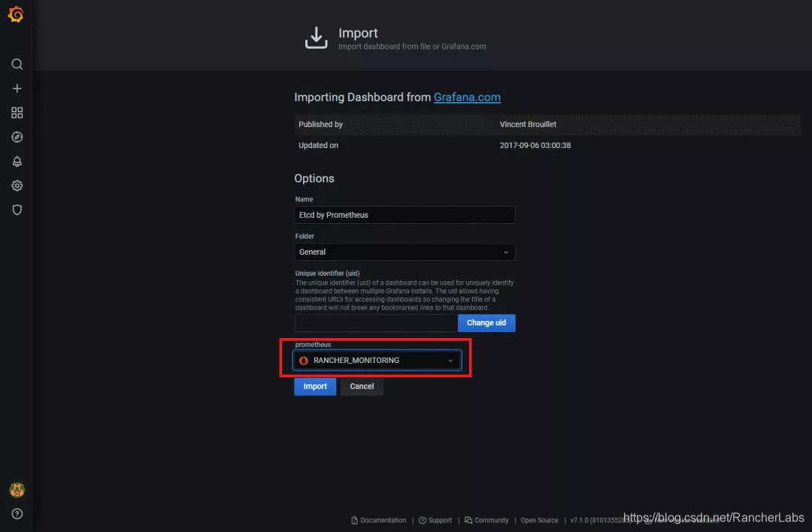This screenshot has height=532, width=812.
Task: Click the Import download icon in header
Action: coord(316,38)
